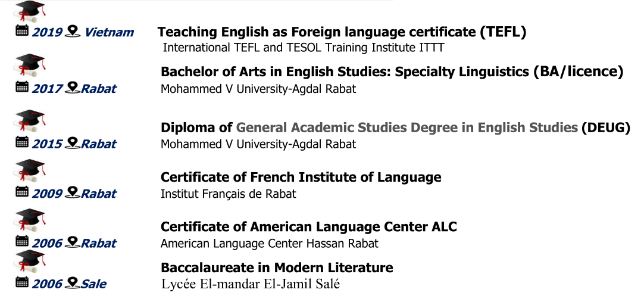644x305 pixels.
Task: Click the Institut Français de Rabat text
Action: coord(228,194)
